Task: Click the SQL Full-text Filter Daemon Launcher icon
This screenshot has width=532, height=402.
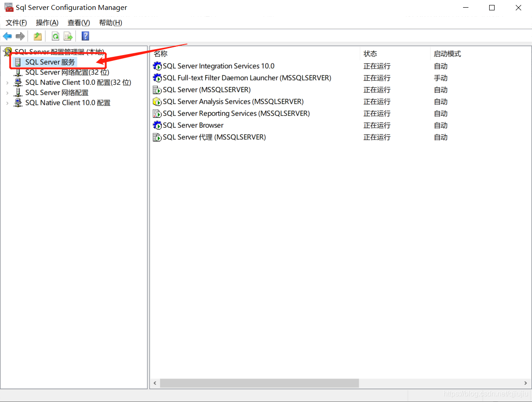Action: coord(157,78)
